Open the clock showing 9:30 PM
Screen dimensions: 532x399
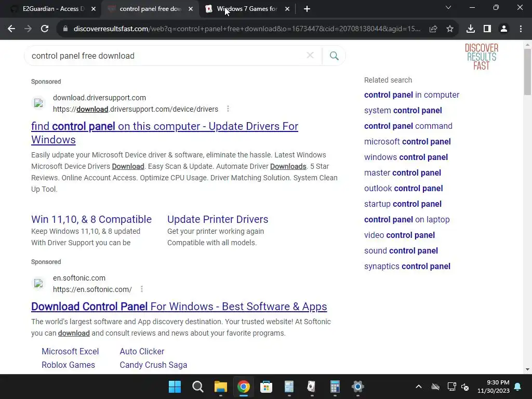click(494, 387)
